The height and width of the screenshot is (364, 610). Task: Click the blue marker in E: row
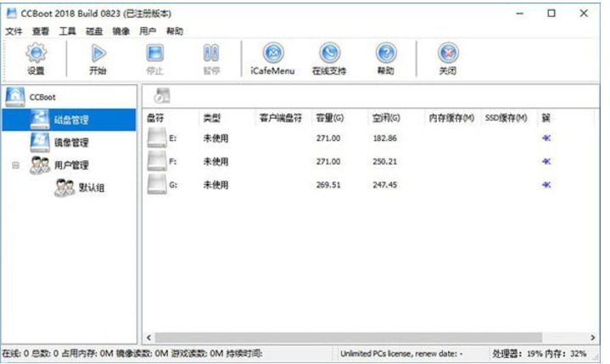tap(546, 138)
